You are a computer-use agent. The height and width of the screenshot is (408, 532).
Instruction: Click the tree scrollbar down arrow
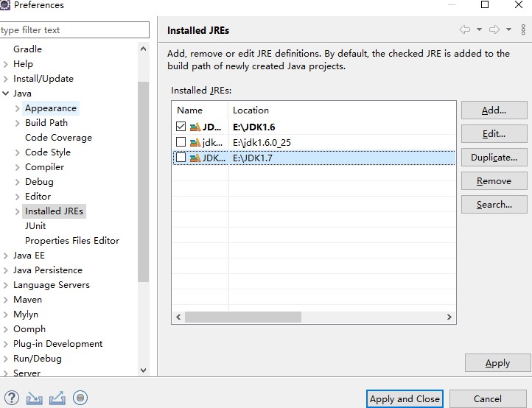pos(143,370)
